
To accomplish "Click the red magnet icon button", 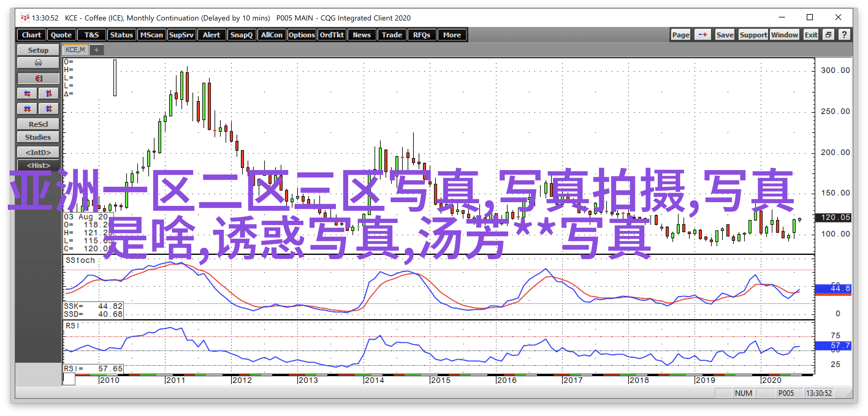I will coord(38,78).
